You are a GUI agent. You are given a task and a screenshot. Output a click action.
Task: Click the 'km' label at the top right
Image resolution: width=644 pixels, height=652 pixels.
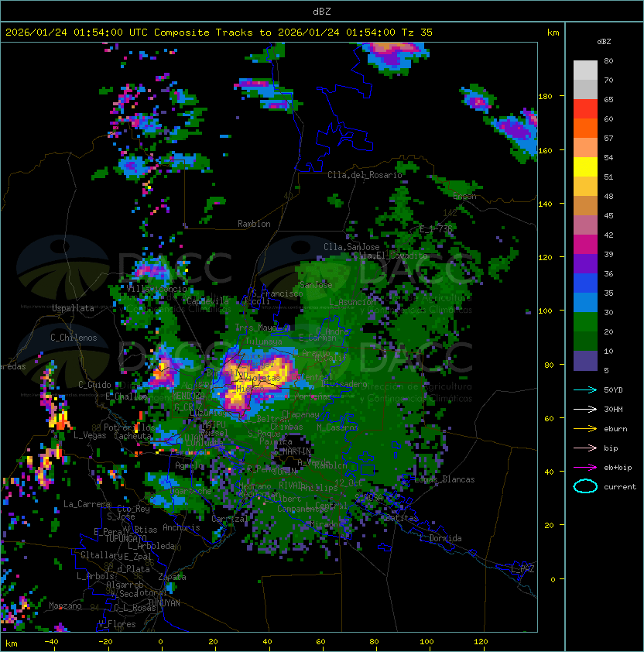pos(553,33)
